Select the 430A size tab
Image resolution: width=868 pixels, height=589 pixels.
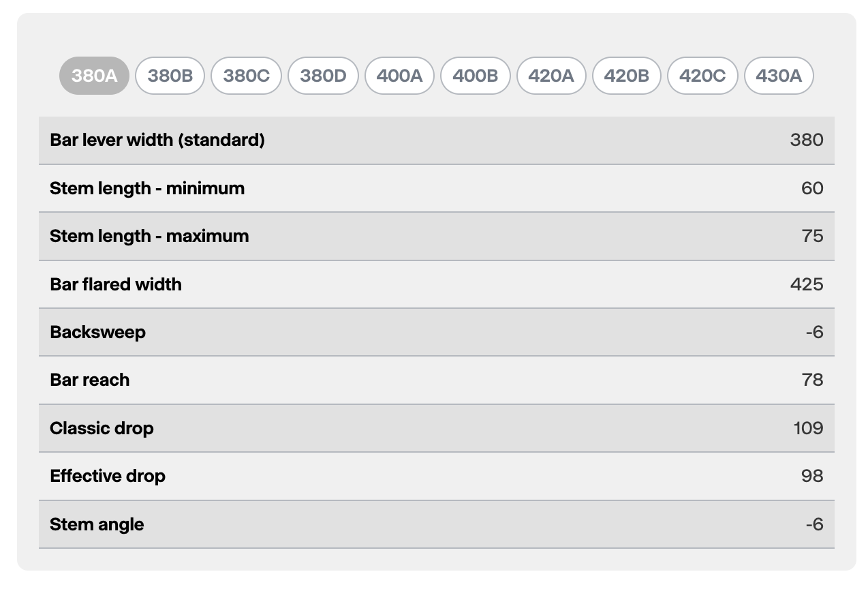click(x=779, y=76)
